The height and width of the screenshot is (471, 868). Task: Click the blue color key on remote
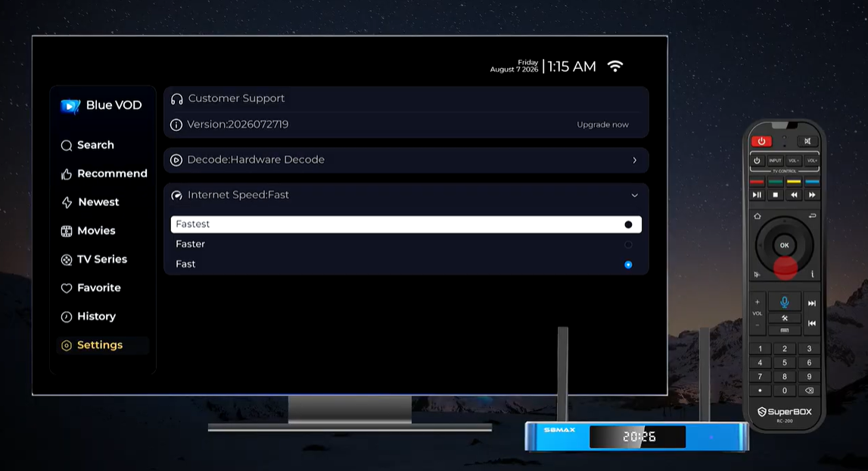[812, 182]
